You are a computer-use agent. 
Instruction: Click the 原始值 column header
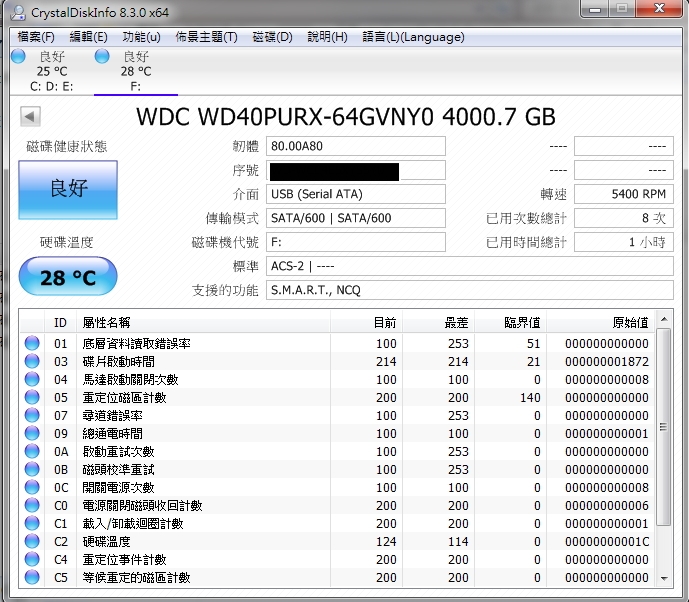(x=600, y=323)
